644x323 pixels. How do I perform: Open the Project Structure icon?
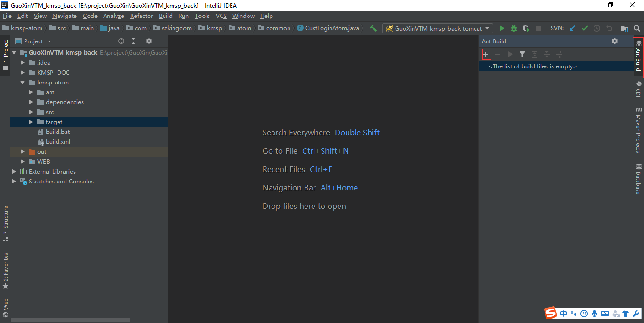[625, 28]
